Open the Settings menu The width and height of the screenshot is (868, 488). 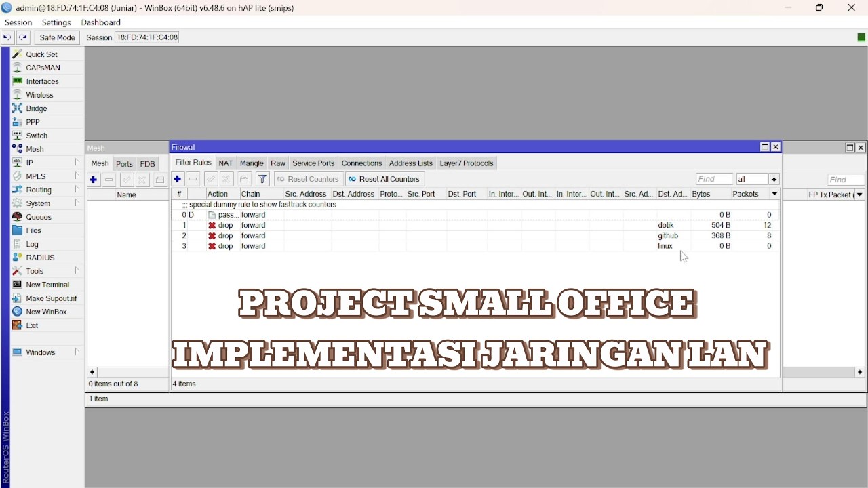[x=56, y=22]
